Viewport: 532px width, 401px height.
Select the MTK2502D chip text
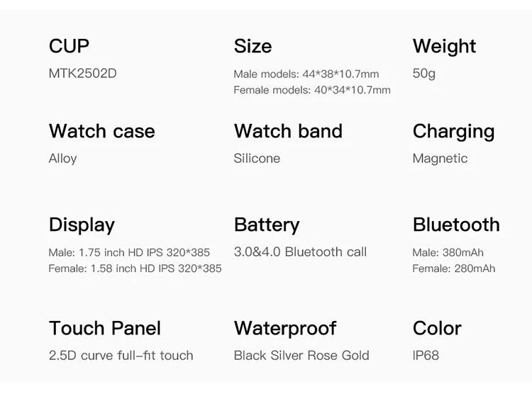click(82, 73)
